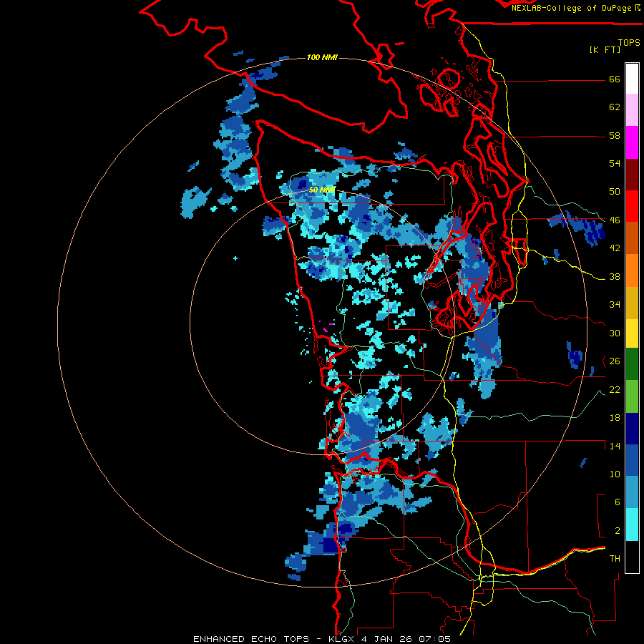The image size is (644, 644).
Task: Click the TH legend label
Action: point(615,559)
